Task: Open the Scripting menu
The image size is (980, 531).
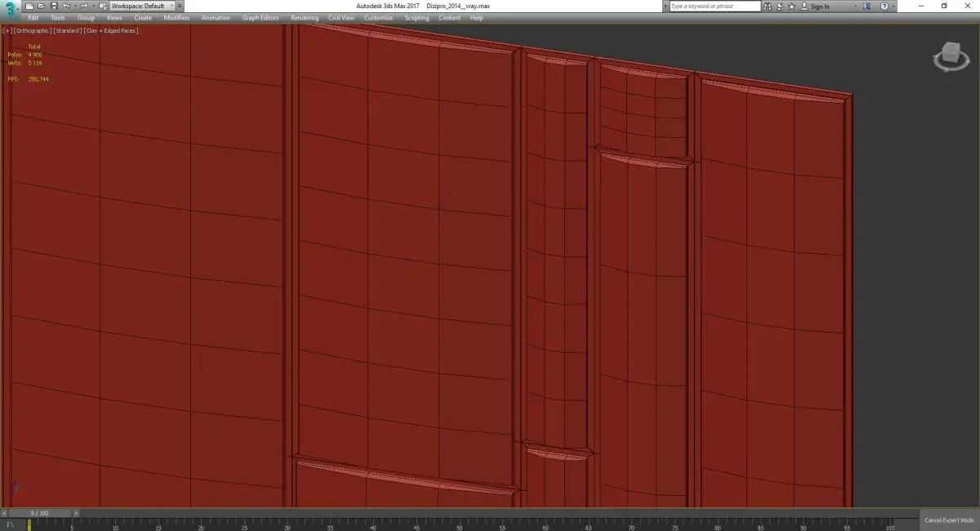Action: [x=416, y=18]
